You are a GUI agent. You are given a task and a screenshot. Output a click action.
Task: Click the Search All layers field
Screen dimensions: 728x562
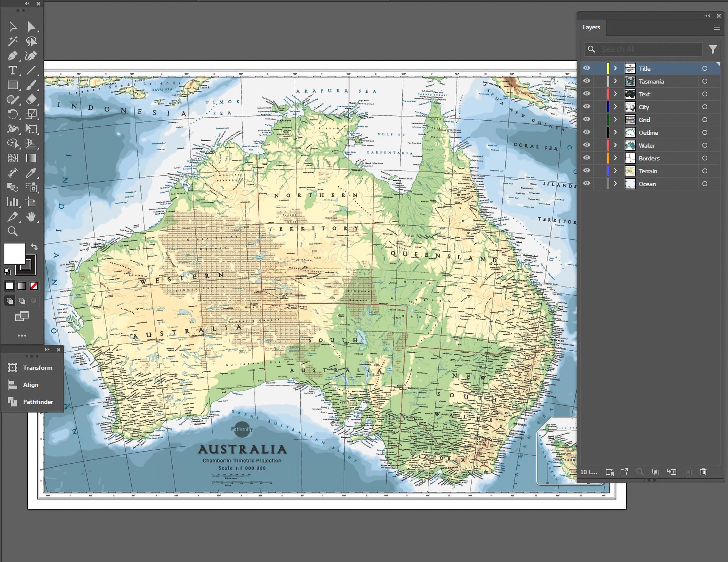[643, 49]
